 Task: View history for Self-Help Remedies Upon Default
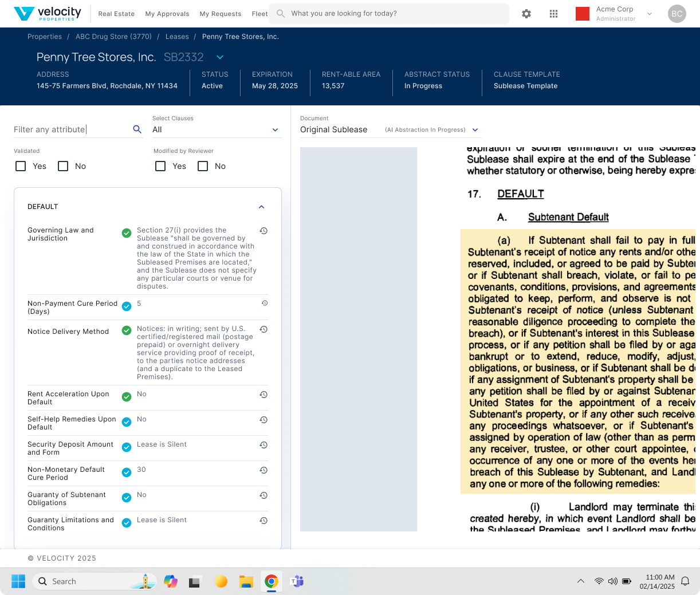pos(264,420)
